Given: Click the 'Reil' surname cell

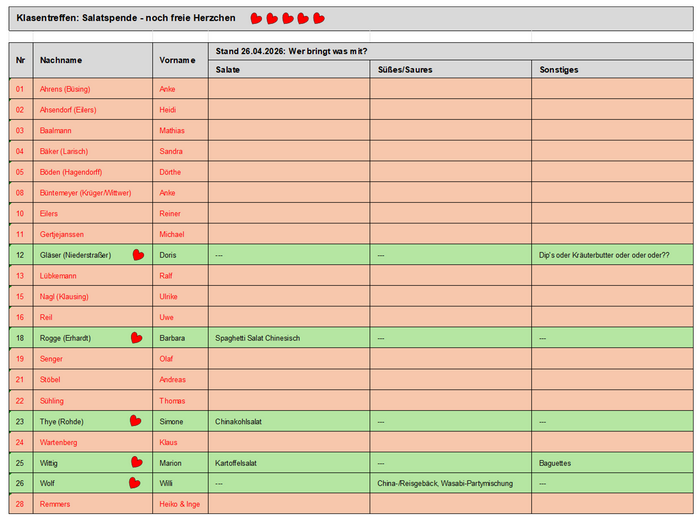Looking at the screenshot, I should 92,317.
